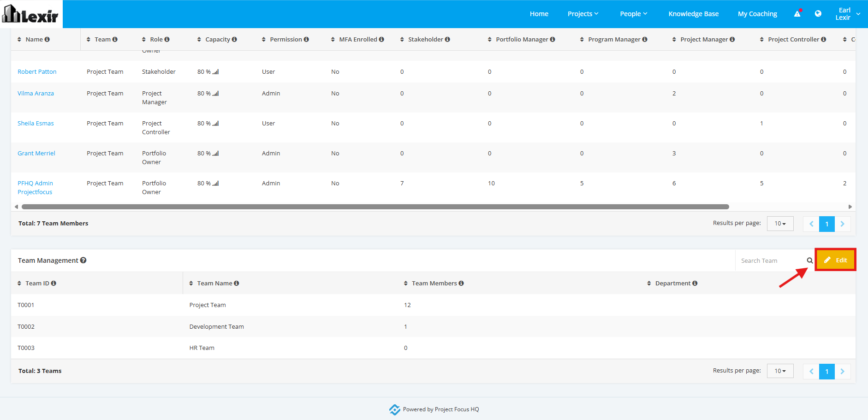Click the HR Team name cell

[x=202, y=348]
